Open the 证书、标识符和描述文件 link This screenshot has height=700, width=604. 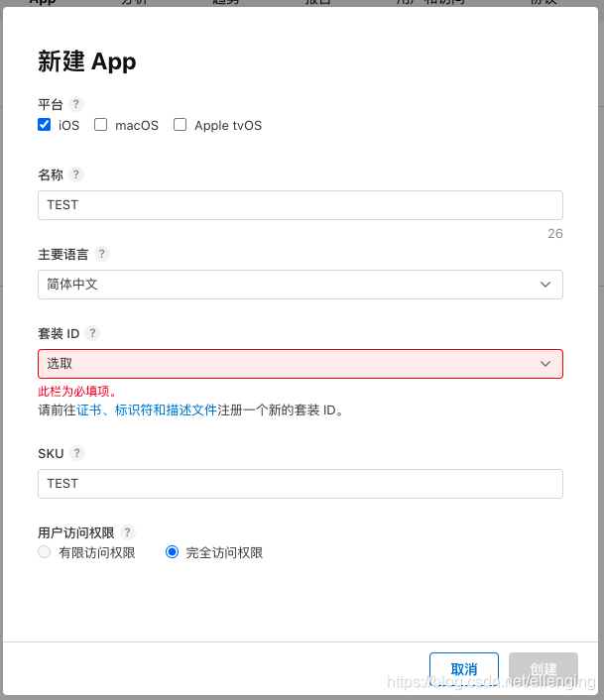pos(147,409)
